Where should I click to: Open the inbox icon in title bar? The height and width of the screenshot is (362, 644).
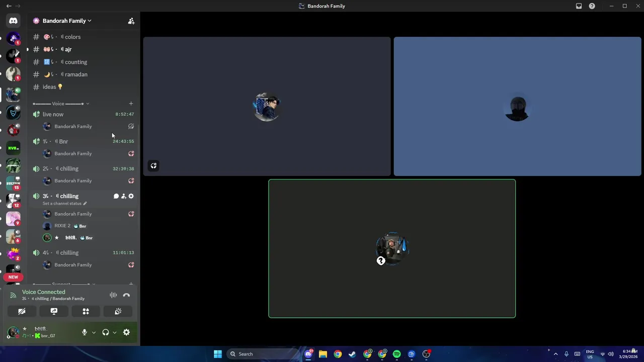click(579, 6)
